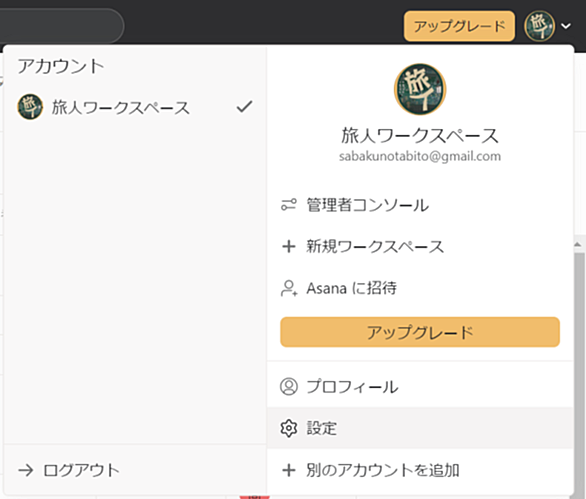This screenshot has height=499, width=586.
Task: Click the arrow icon beside ログアウト
Action: (26, 470)
